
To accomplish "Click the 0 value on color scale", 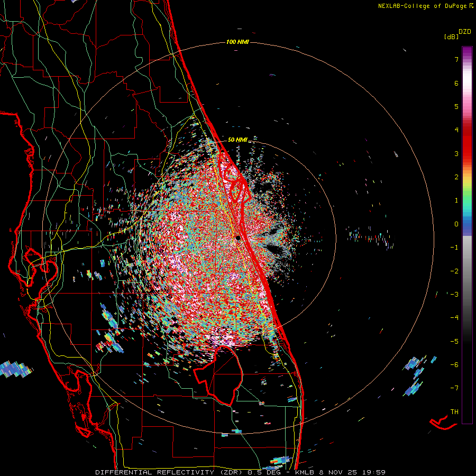I will [x=456, y=224].
